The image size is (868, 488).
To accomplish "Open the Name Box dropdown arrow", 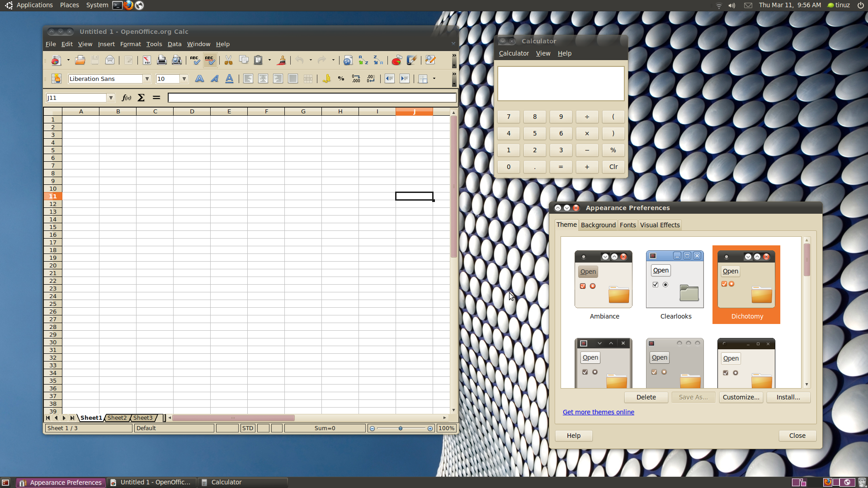I will coord(111,98).
